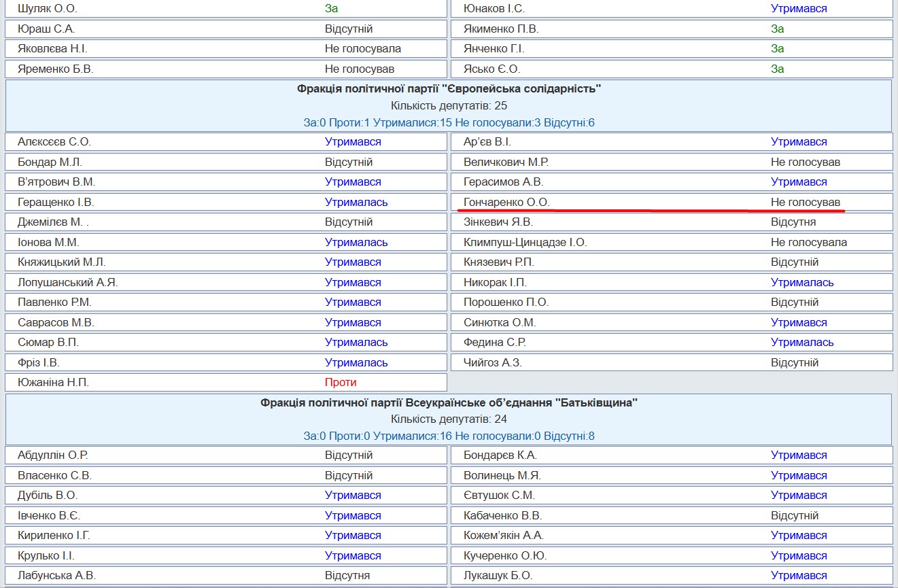Click the name "Федина С.Р."

point(495,343)
